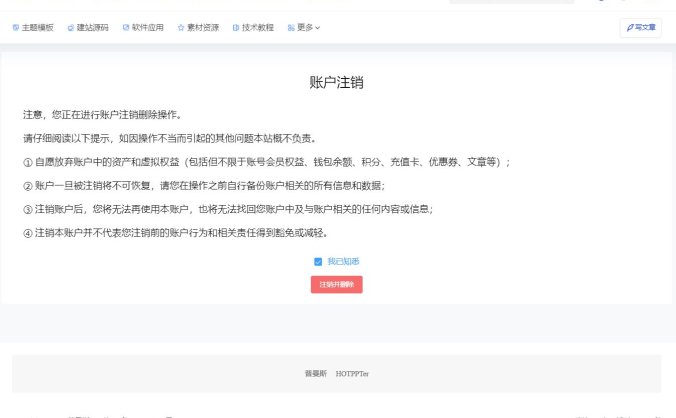The height and width of the screenshot is (418, 676).
Task: Click the line starting 注意，您正在进行
Action: [x=103, y=115]
